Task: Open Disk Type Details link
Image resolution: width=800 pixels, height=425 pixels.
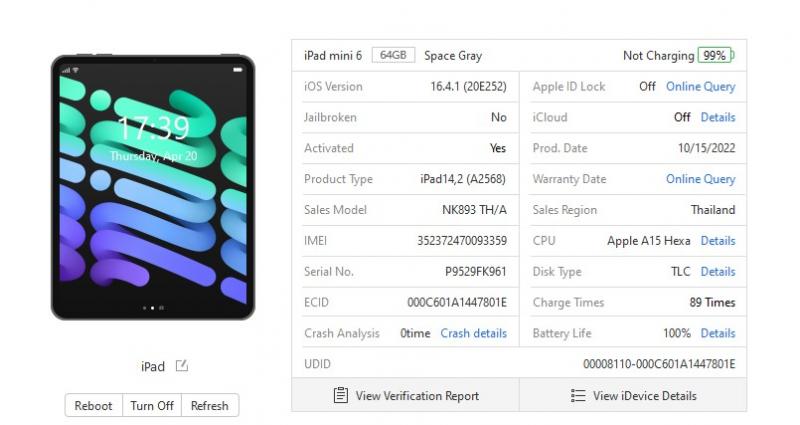Action: [x=718, y=271]
